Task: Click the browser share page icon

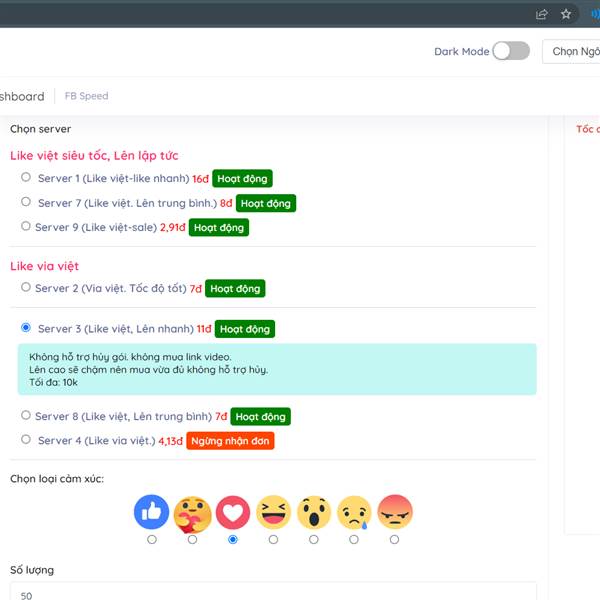Action: 541,15
